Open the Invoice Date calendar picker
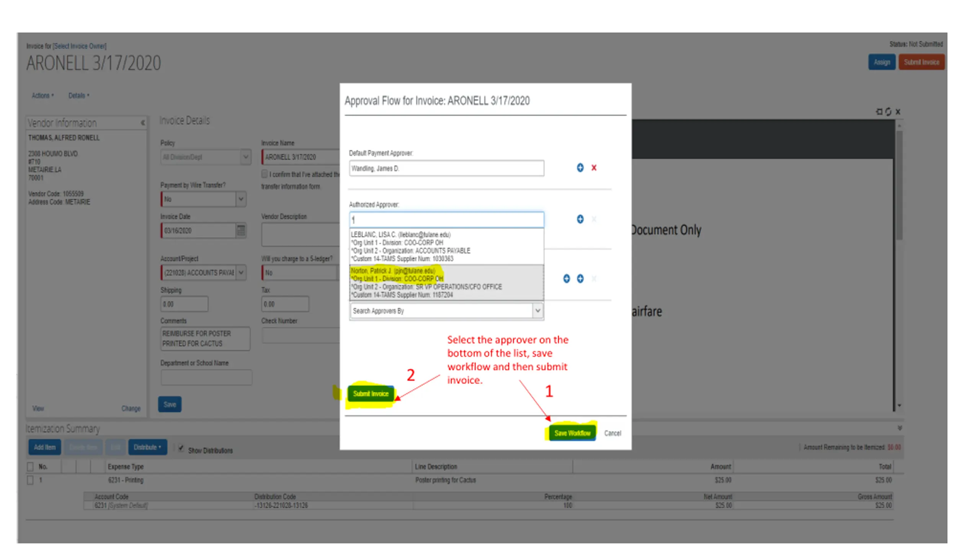 [241, 230]
